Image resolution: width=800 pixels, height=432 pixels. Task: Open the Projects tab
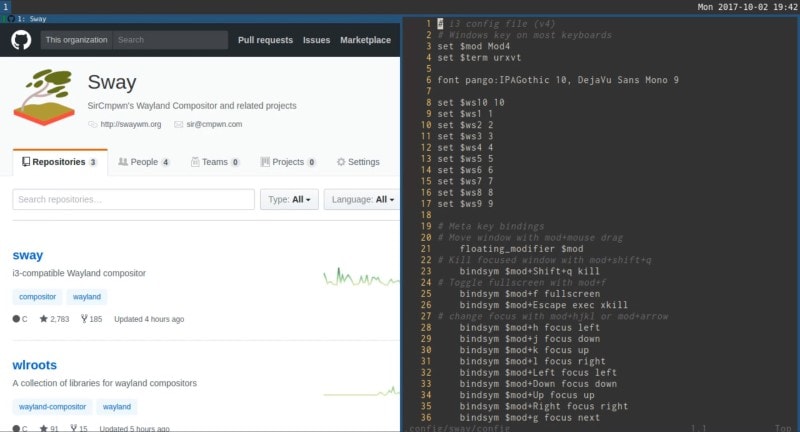288,162
